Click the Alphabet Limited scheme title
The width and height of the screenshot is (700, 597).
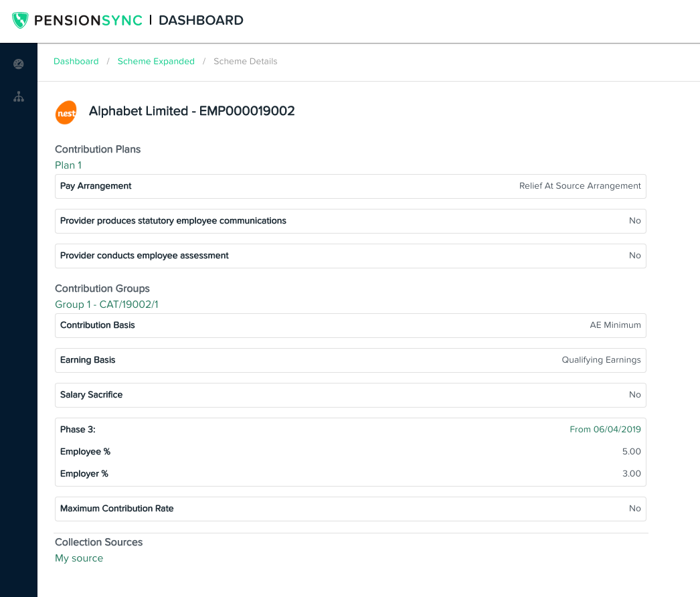tap(191, 111)
